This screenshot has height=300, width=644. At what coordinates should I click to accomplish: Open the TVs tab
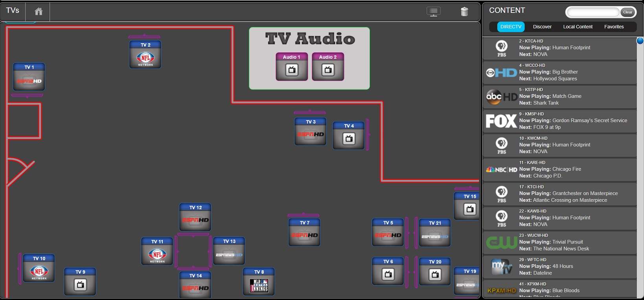[13, 11]
